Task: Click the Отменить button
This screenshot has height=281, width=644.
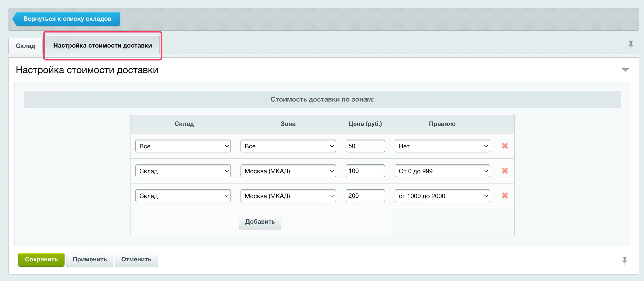Action: click(136, 259)
